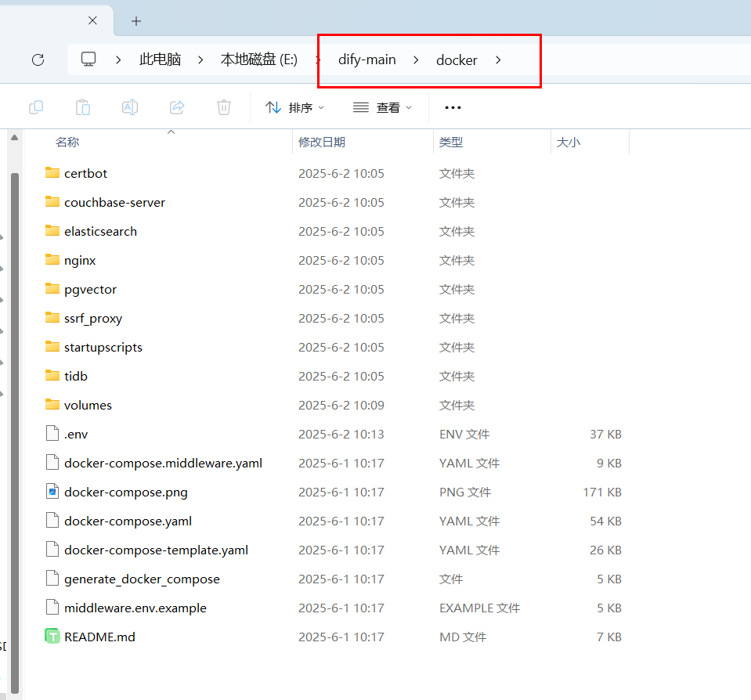Click date 2025-6-2 10:09 of volumes
Screen dimensions: 751x700
[x=341, y=405]
